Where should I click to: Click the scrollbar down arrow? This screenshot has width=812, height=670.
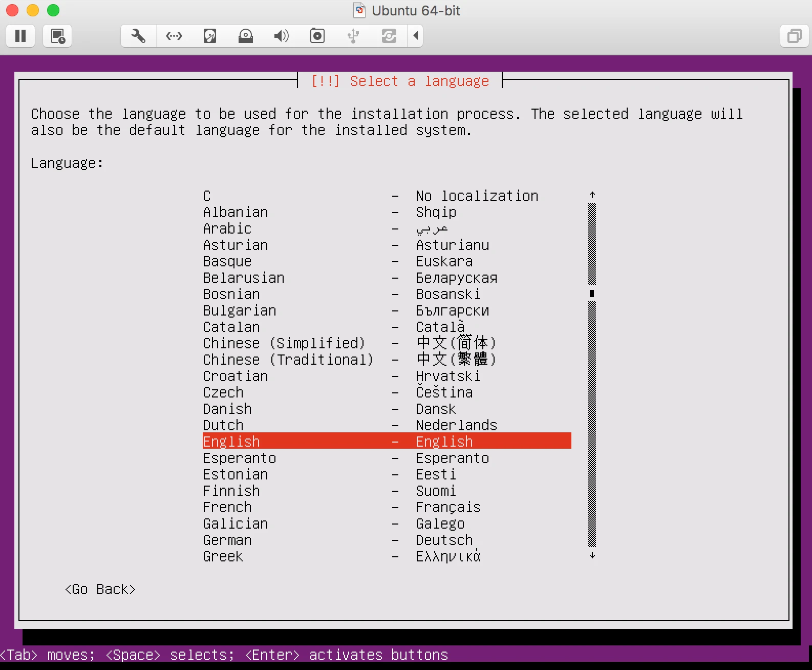click(x=592, y=555)
